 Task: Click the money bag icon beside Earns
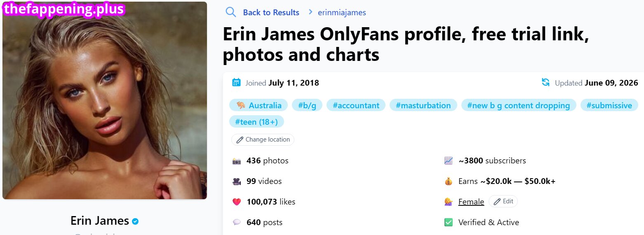[449, 181]
